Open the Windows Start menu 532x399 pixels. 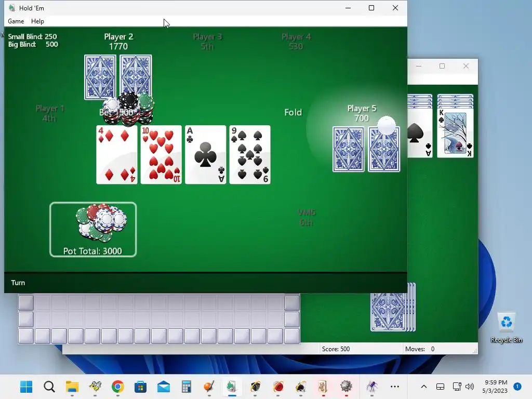pyautogui.click(x=26, y=387)
